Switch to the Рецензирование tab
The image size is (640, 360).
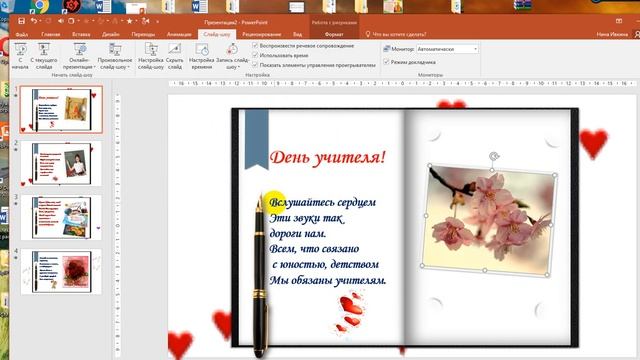pos(262,34)
